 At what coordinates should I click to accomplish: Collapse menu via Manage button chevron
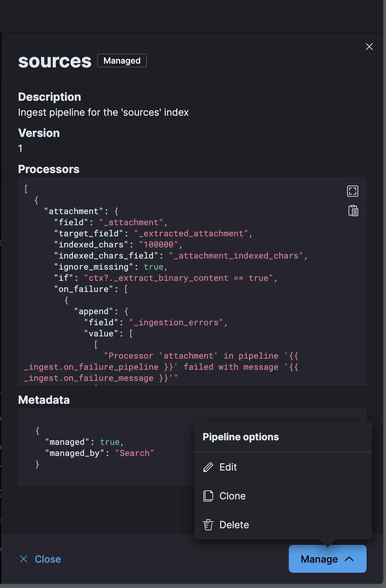coord(349,559)
